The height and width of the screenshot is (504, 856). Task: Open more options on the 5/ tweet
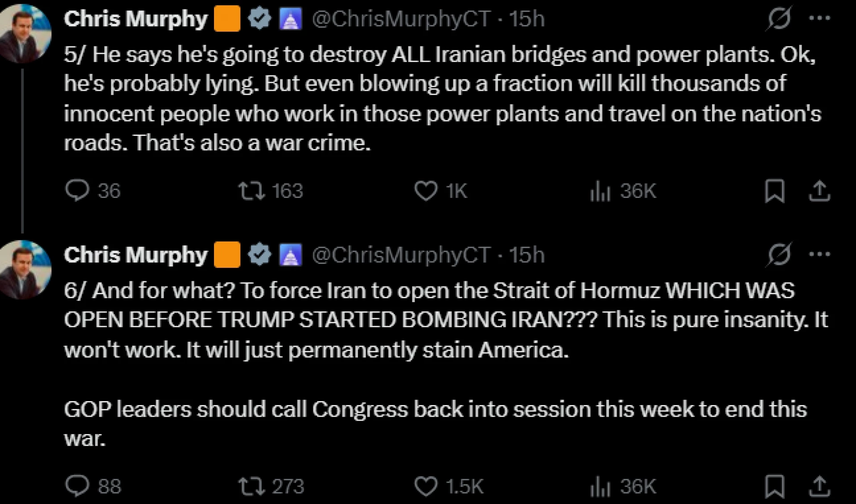point(819,18)
